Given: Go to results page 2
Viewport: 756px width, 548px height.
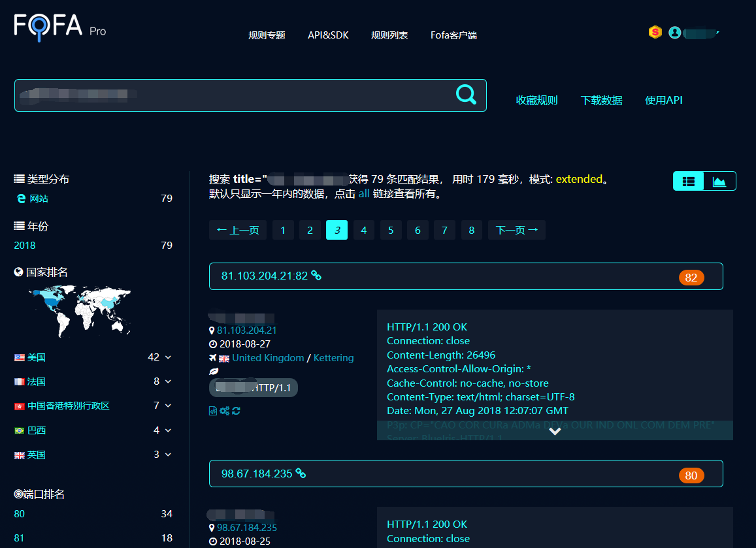Looking at the screenshot, I should 310,230.
